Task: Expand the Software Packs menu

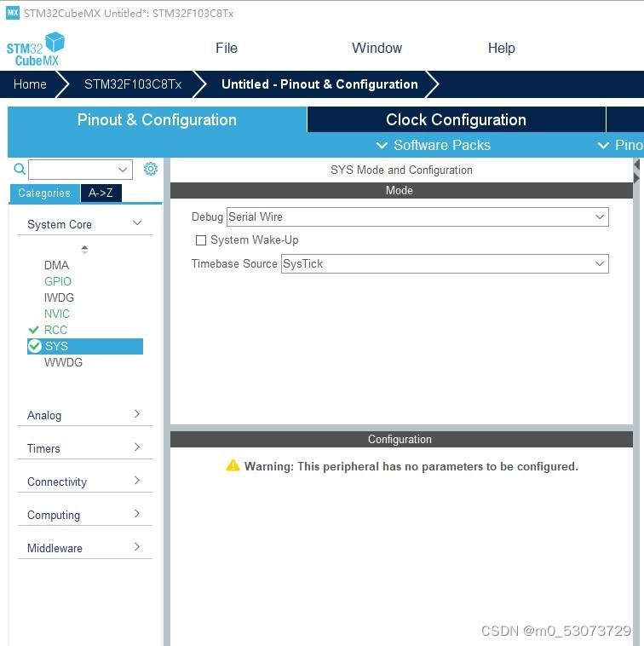Action: click(x=434, y=145)
